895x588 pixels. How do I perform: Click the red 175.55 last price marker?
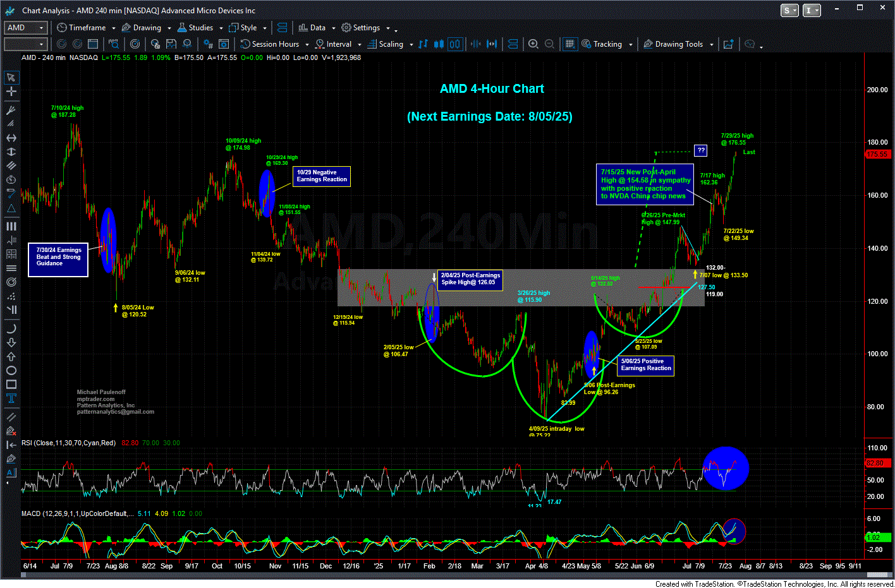(x=877, y=154)
